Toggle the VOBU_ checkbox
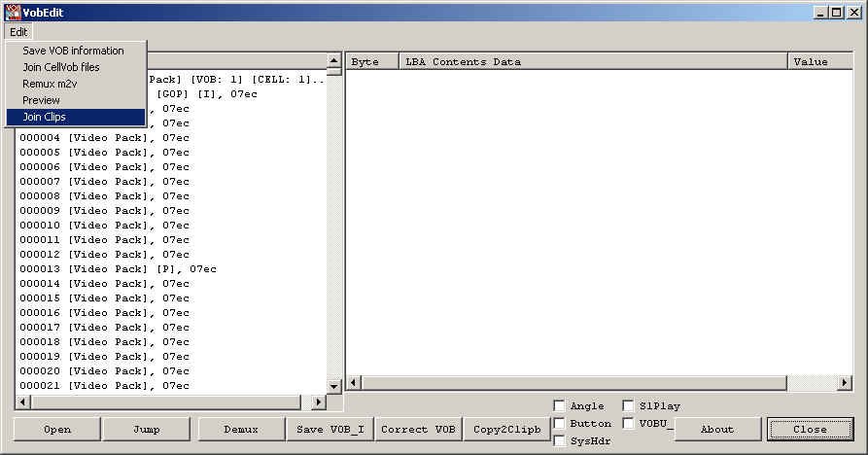 click(x=628, y=424)
